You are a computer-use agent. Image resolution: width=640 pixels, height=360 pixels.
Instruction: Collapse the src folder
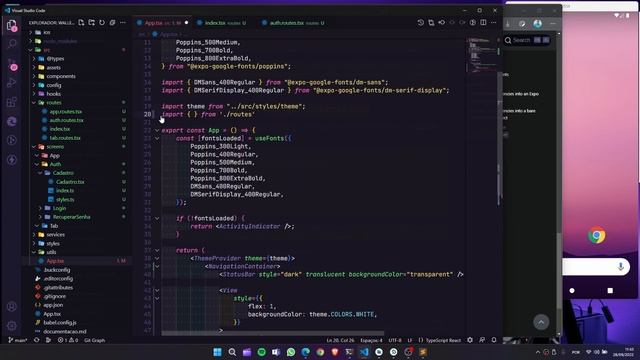pos(47,50)
